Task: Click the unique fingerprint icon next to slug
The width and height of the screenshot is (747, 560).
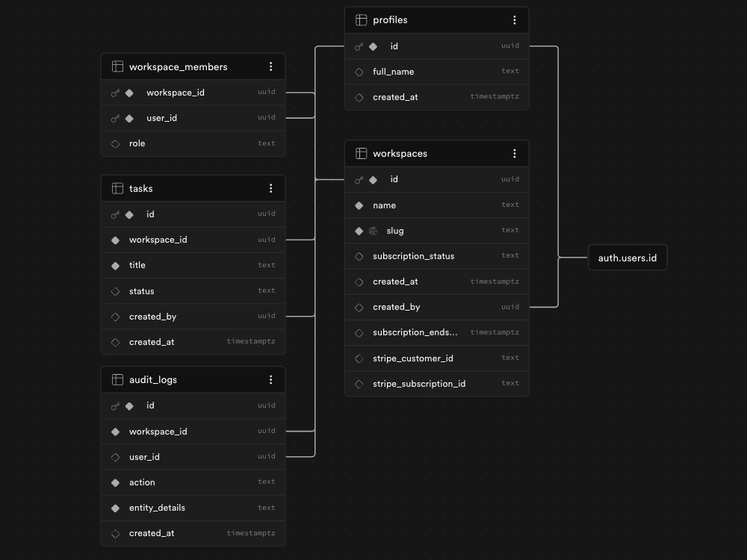Action: [x=373, y=231]
